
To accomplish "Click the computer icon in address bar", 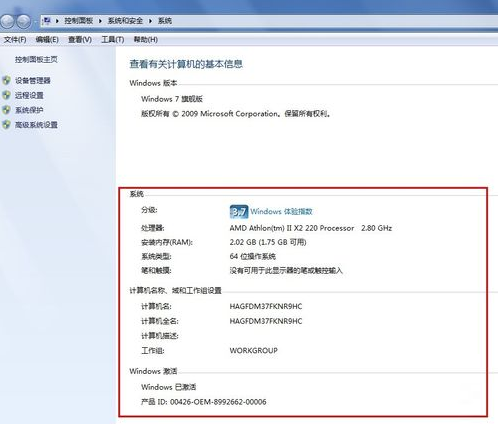I will 47,21.
